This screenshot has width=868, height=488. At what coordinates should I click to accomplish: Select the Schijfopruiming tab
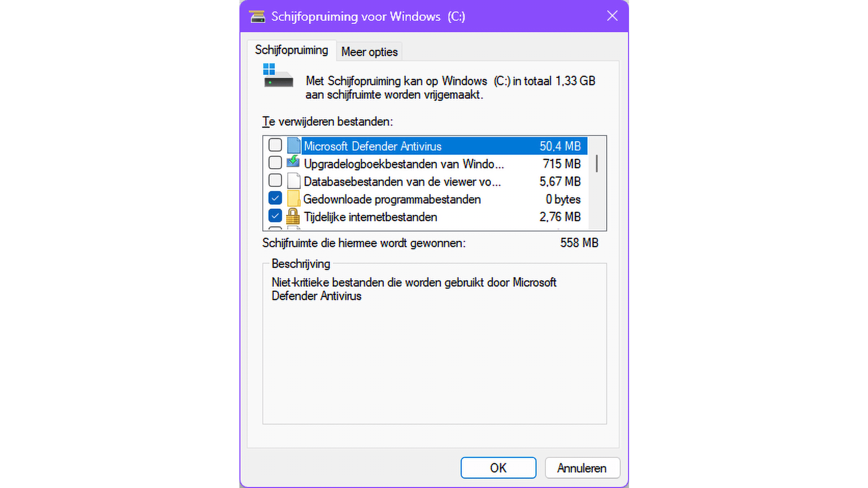point(291,50)
